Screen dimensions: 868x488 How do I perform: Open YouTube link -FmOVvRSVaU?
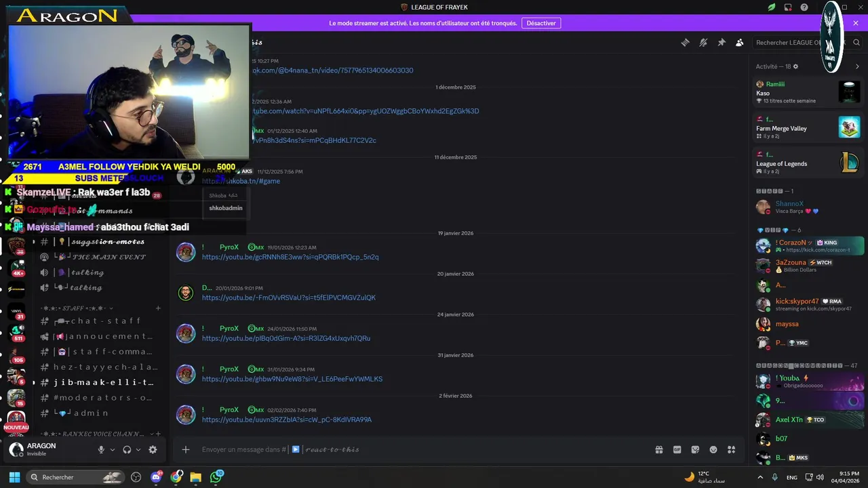(x=288, y=298)
